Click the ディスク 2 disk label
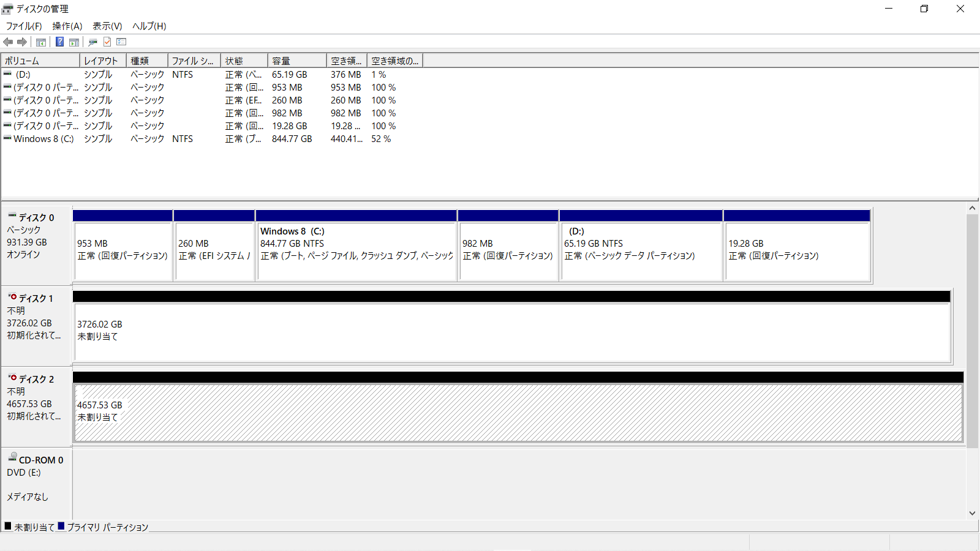 (36, 380)
